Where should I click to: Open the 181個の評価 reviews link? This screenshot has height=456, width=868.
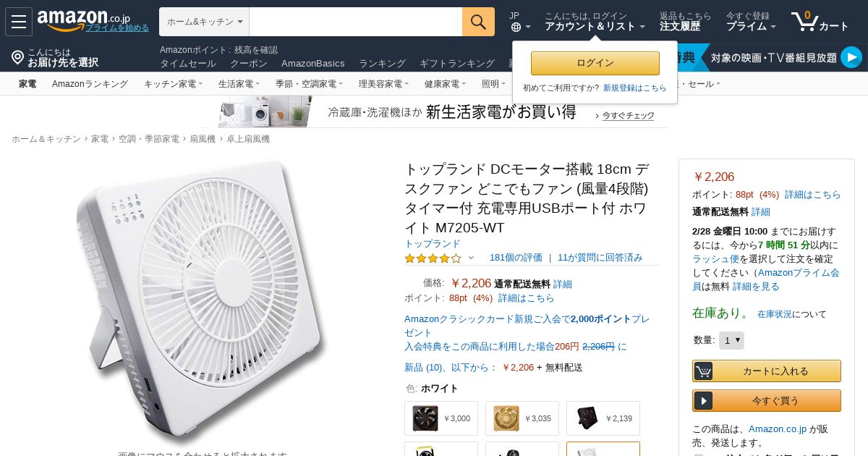point(516,258)
